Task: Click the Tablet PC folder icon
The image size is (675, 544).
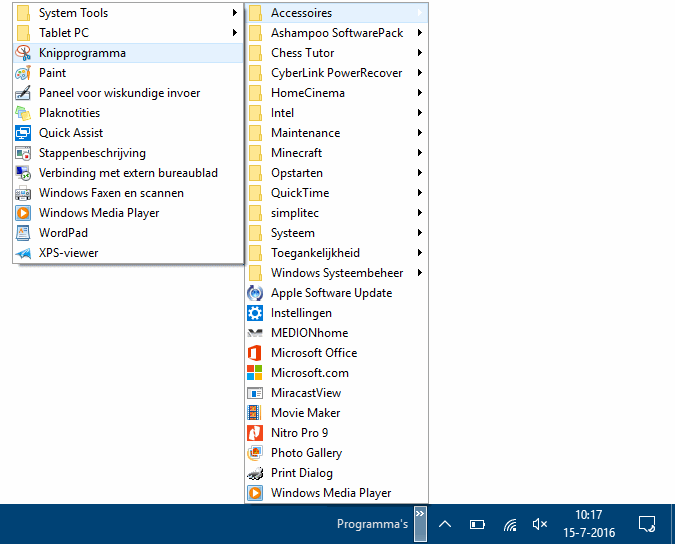Action: [23, 33]
